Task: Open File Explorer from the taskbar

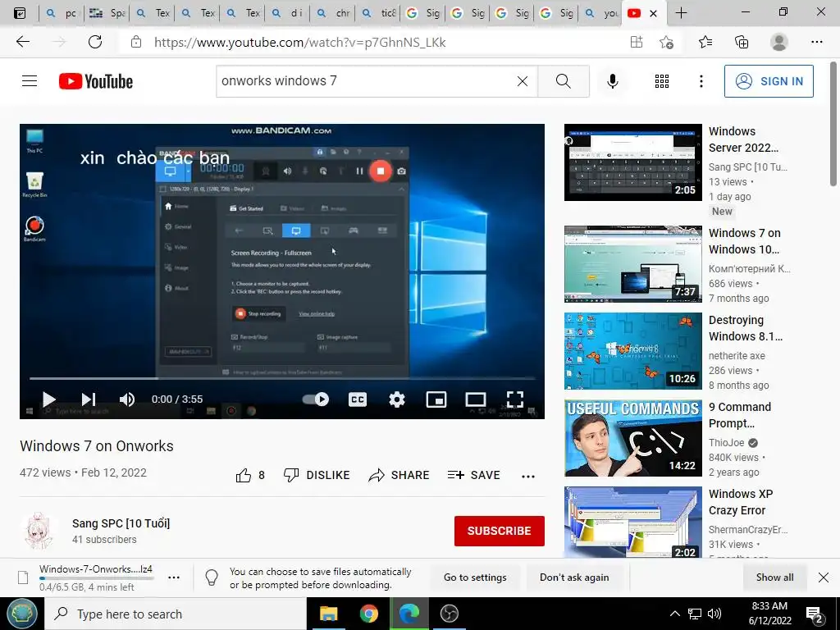Action: (x=328, y=614)
